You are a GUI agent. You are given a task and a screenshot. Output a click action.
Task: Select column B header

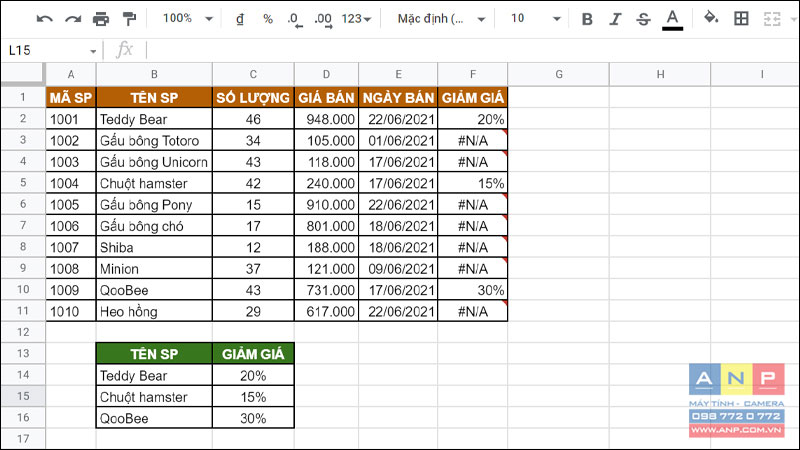[154, 74]
